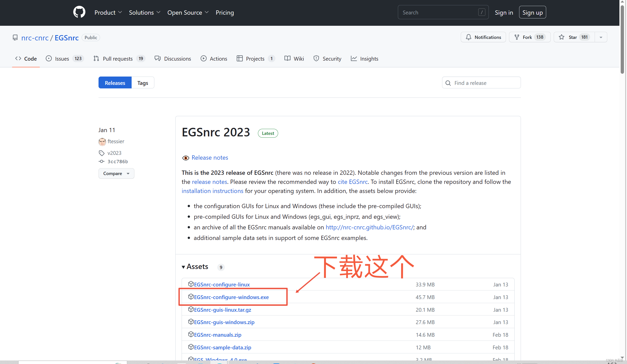Click the Fork repository icon
This screenshot has height=364, width=627.
pyautogui.click(x=517, y=37)
